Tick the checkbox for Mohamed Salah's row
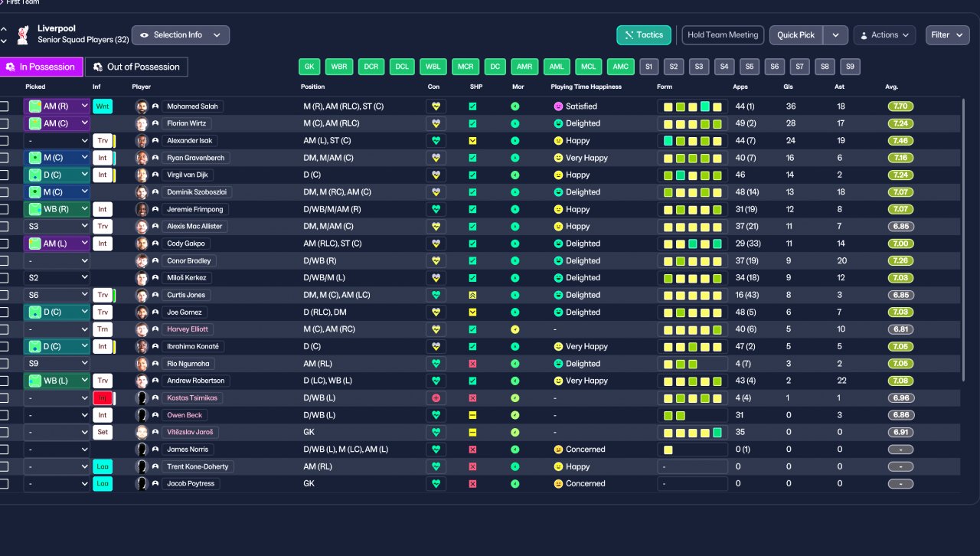This screenshot has height=556, width=980. pyautogui.click(x=5, y=106)
